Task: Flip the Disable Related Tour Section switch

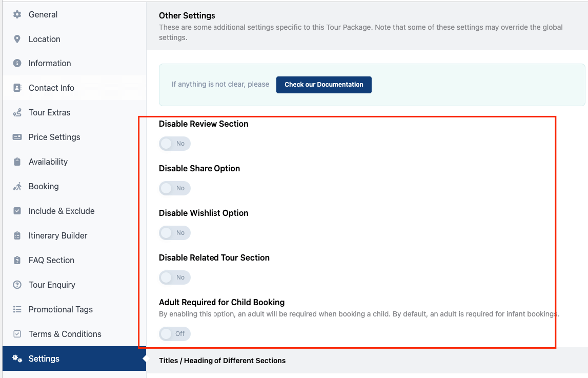Action: pyautogui.click(x=174, y=277)
